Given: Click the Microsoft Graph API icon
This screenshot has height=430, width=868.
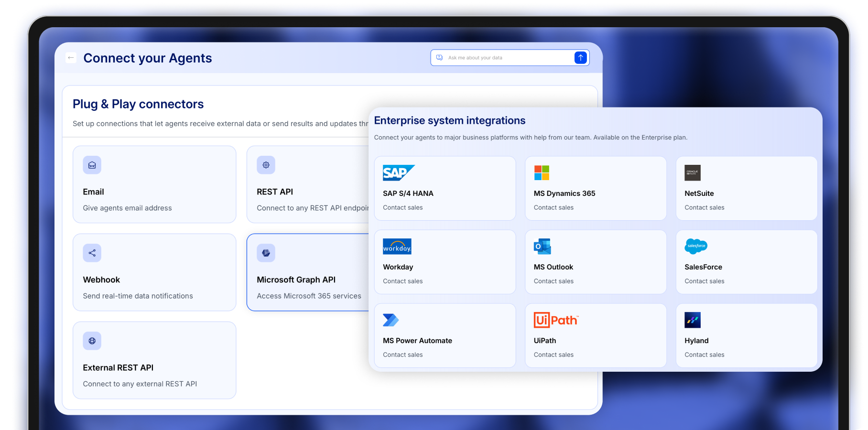Looking at the screenshot, I should tap(266, 253).
